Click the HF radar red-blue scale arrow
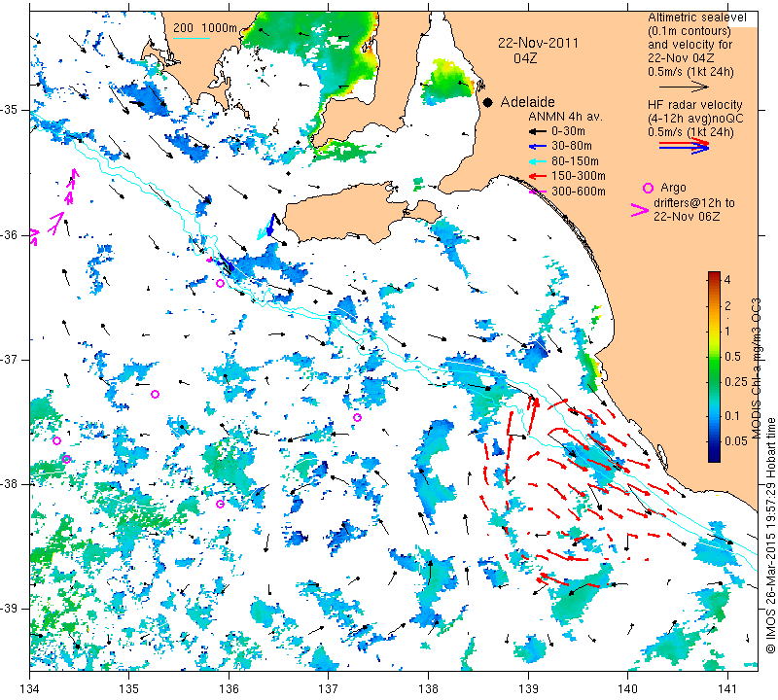This screenshot has width=778, height=700. (685, 146)
